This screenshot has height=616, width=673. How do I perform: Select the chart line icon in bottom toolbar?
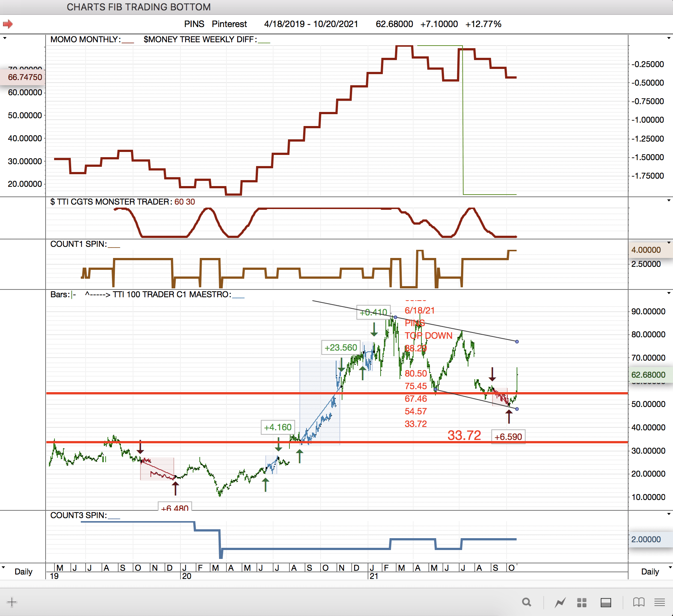click(x=560, y=602)
